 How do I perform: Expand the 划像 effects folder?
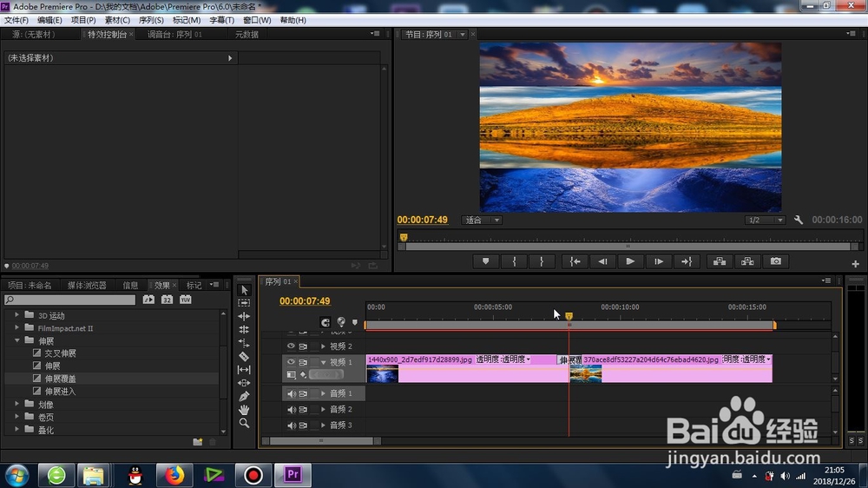pyautogui.click(x=16, y=404)
